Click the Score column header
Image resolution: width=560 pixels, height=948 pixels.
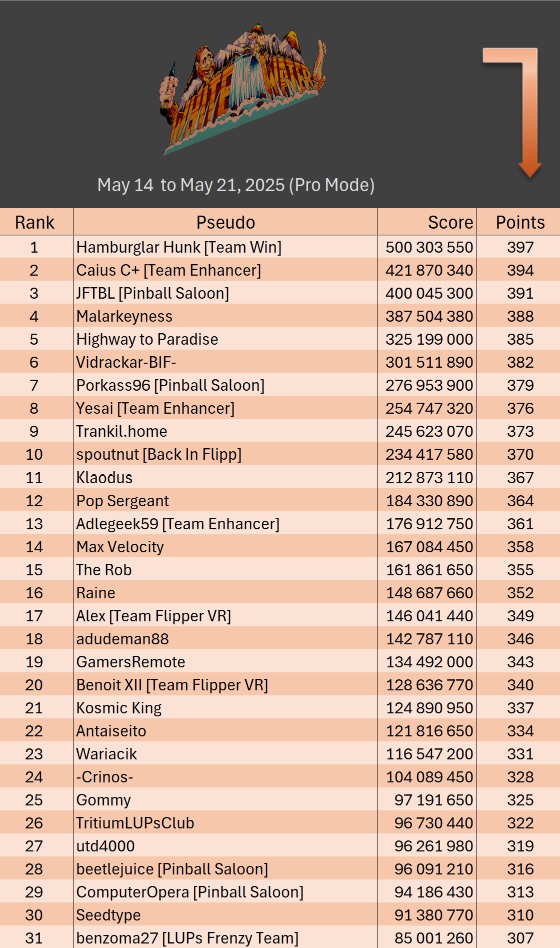tap(450, 223)
